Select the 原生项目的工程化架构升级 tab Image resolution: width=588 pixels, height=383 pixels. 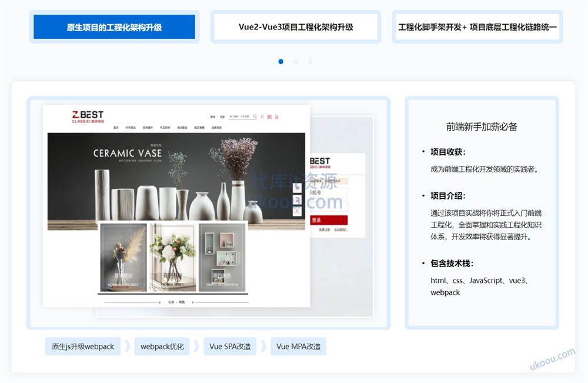[115, 26]
